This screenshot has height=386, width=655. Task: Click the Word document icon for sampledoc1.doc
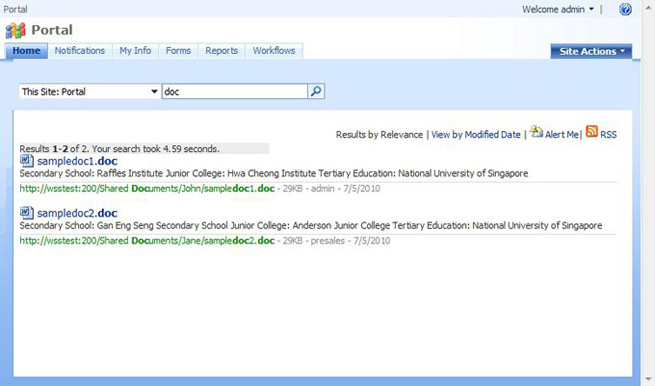[27, 160]
